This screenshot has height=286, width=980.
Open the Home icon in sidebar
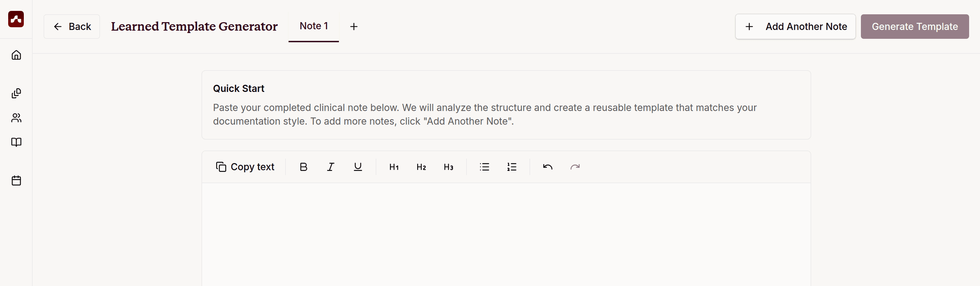(x=16, y=55)
